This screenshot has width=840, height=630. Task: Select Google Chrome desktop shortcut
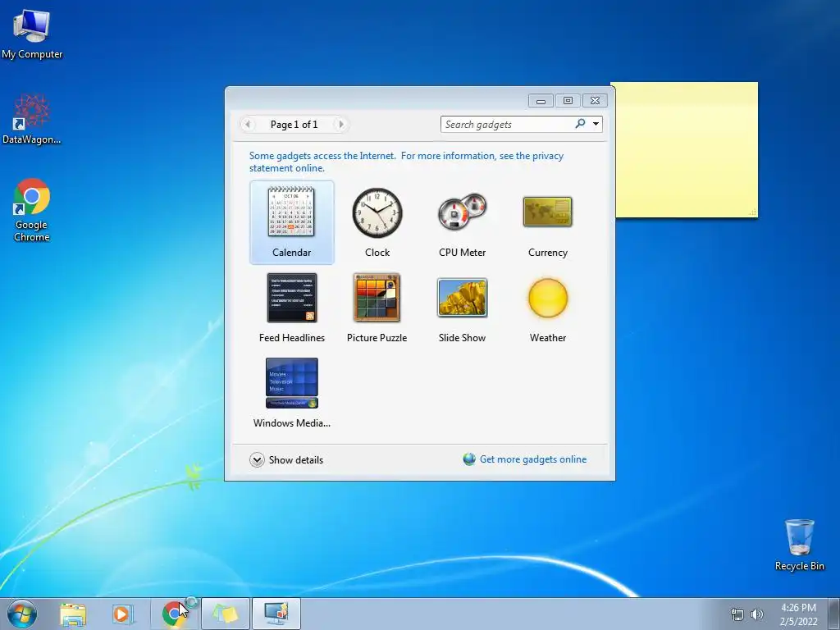point(32,210)
